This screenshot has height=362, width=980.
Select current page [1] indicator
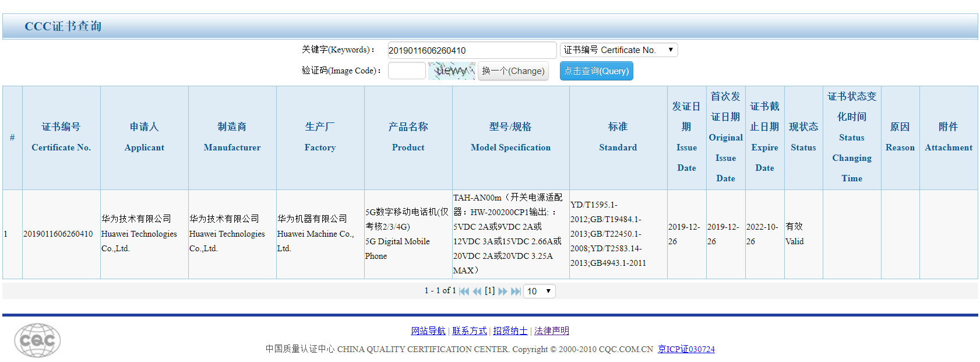pyautogui.click(x=490, y=291)
